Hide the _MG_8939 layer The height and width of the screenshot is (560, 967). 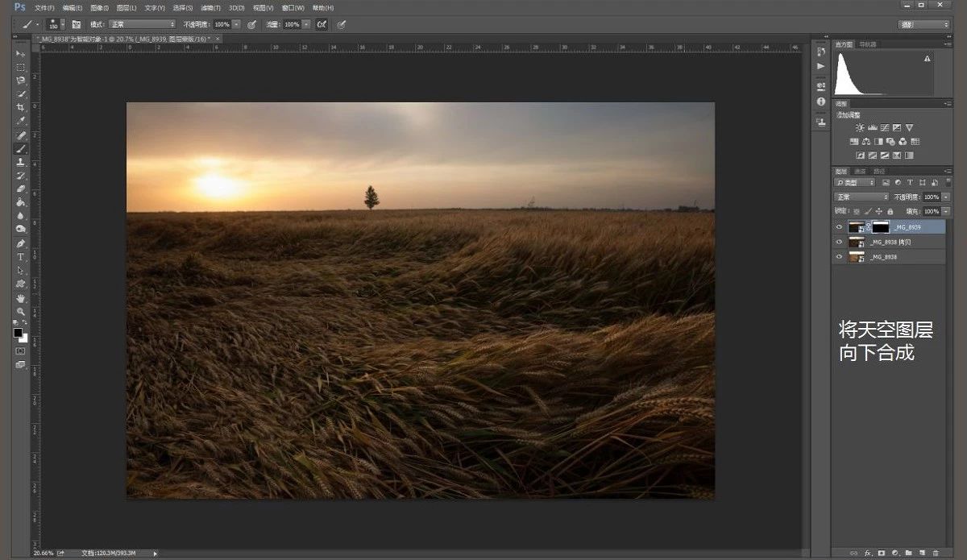[840, 227]
